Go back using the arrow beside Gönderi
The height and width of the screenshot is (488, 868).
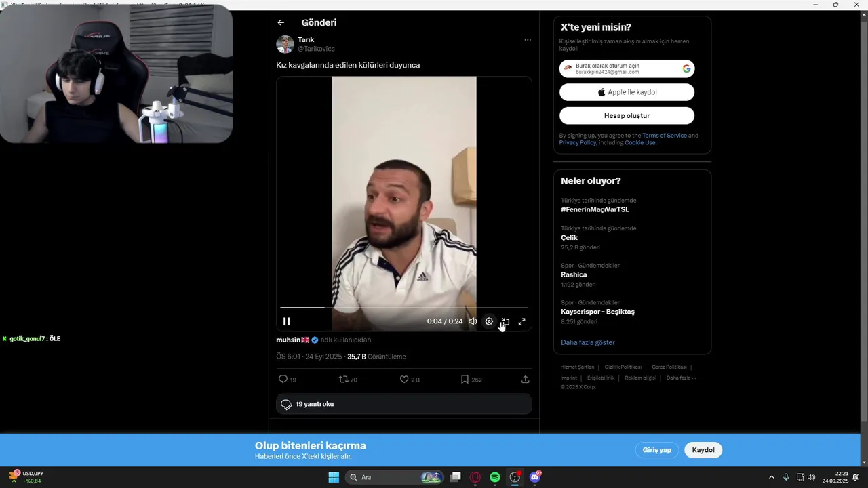281,22
